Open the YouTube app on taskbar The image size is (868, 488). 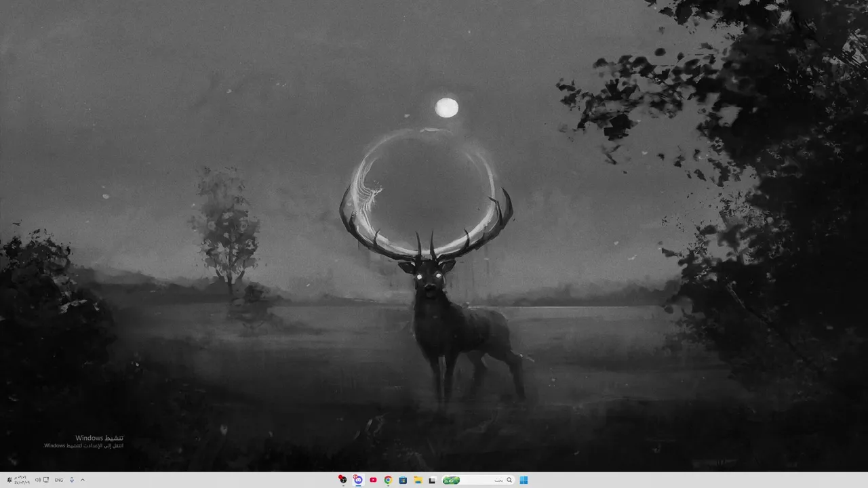click(x=373, y=480)
